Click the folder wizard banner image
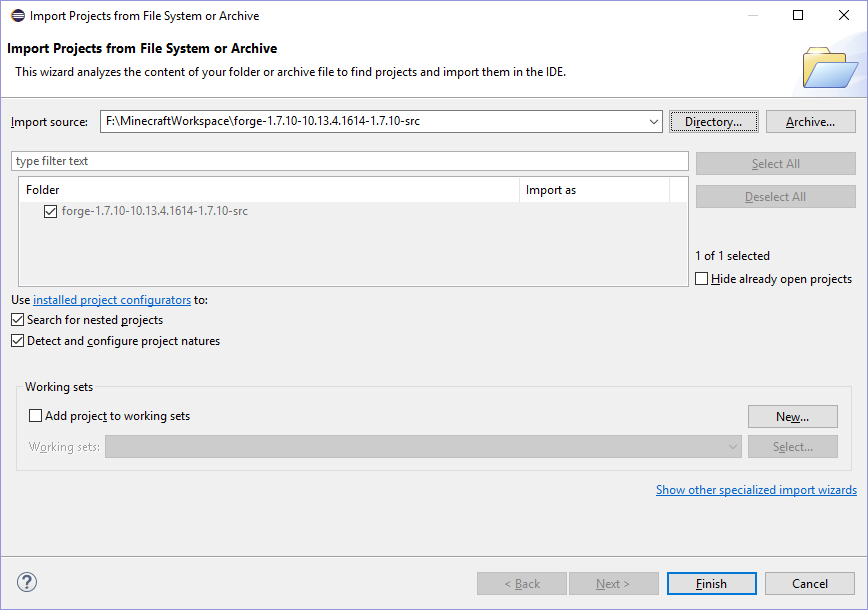This screenshot has width=868, height=610. point(829,67)
